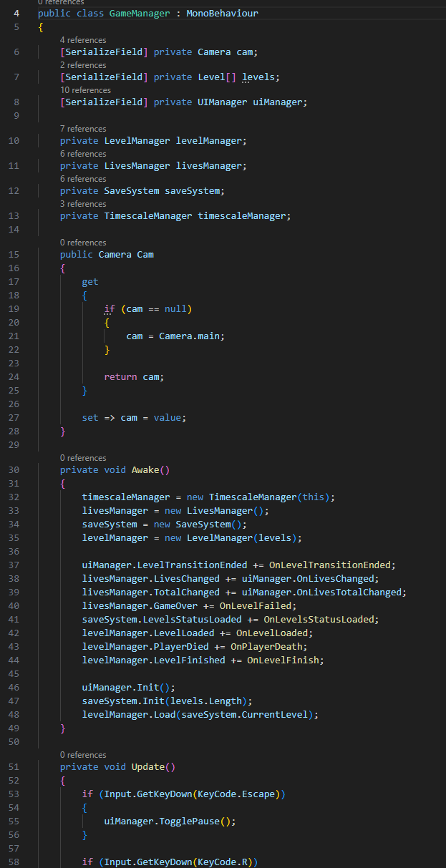Click the Cam property name on line 15
This screenshot has width=446, height=868.
(145, 255)
